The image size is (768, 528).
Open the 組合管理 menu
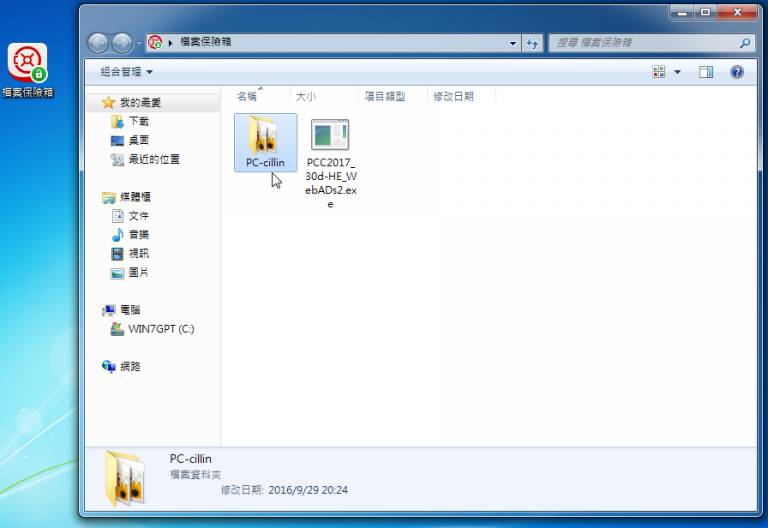(x=126, y=72)
